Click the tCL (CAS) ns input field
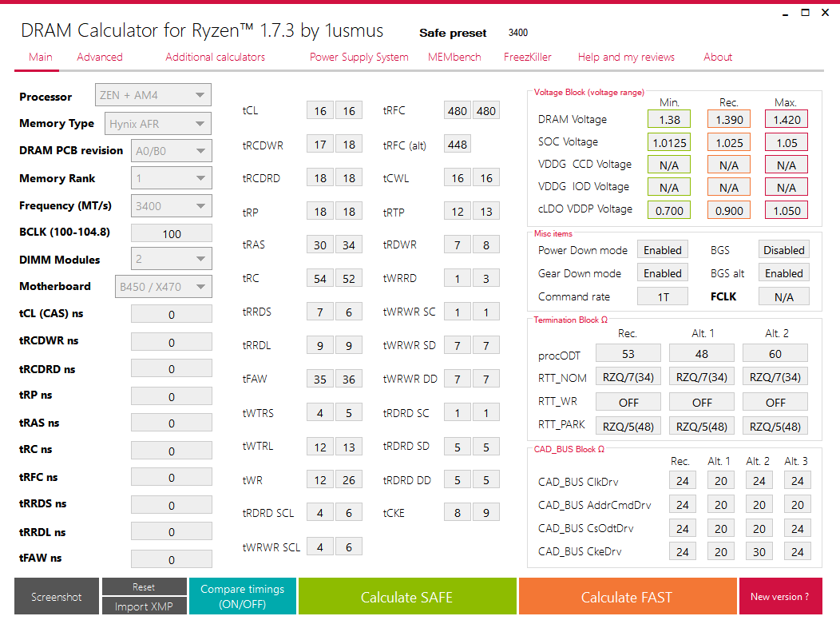The height and width of the screenshot is (632, 840). point(171,314)
